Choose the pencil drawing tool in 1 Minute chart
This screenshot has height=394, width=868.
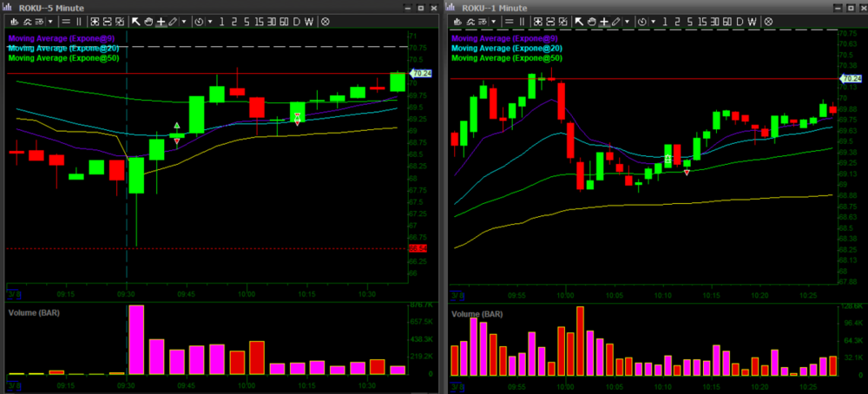(x=615, y=20)
